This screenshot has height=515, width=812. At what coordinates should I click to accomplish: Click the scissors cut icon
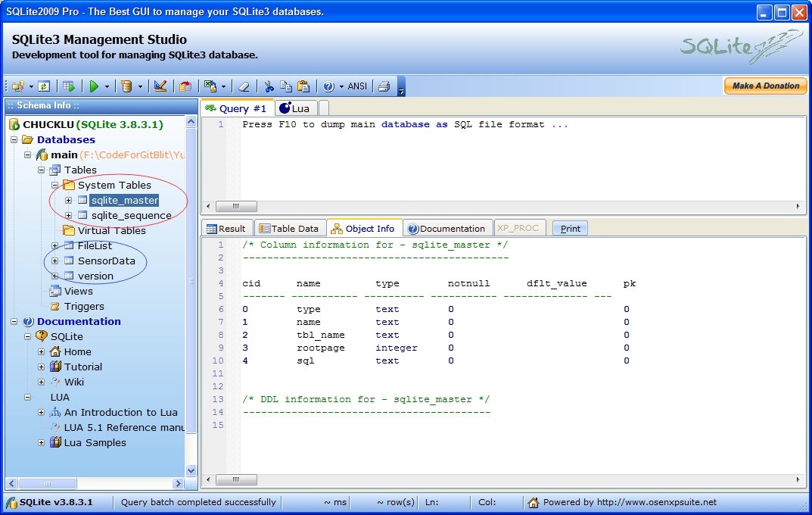click(269, 86)
